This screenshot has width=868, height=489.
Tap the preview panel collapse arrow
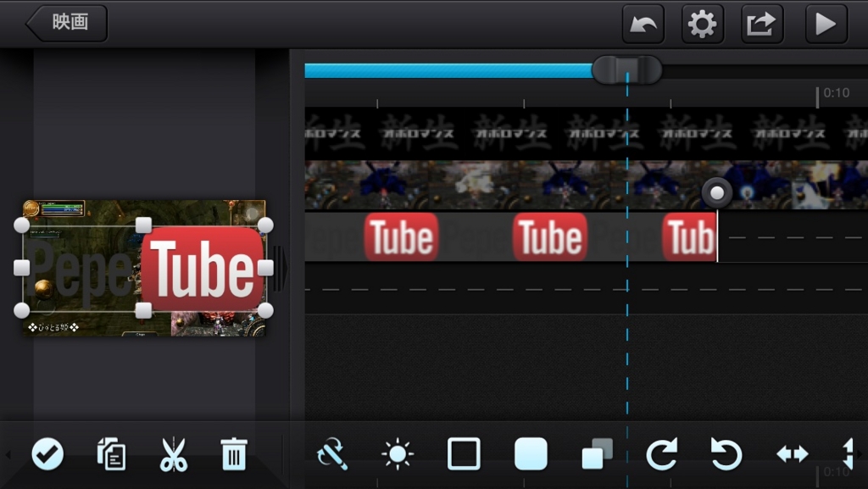pos(281,269)
